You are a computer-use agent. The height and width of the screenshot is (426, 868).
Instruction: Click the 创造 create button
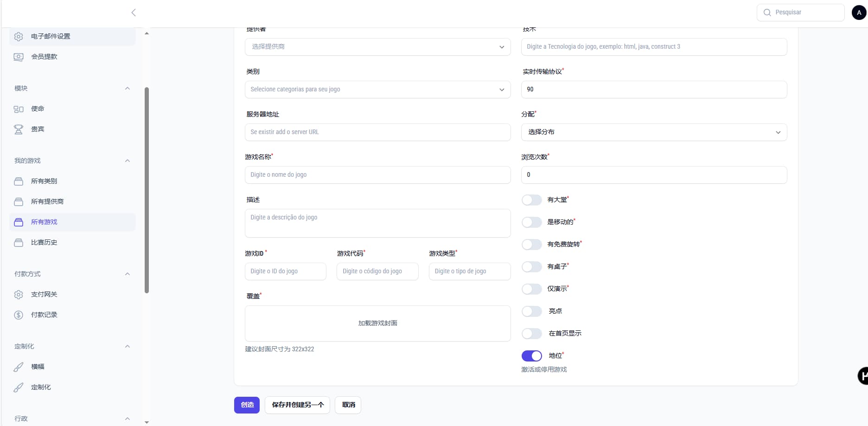(247, 405)
